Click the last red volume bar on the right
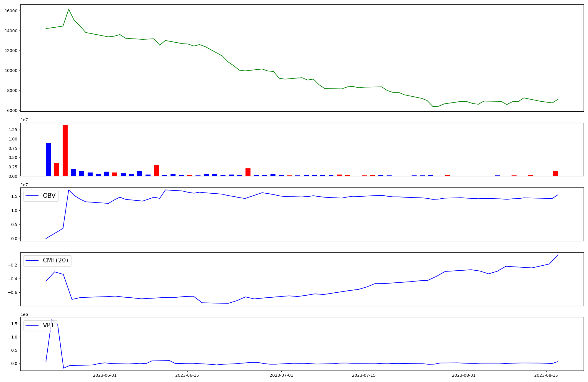 pyautogui.click(x=555, y=174)
